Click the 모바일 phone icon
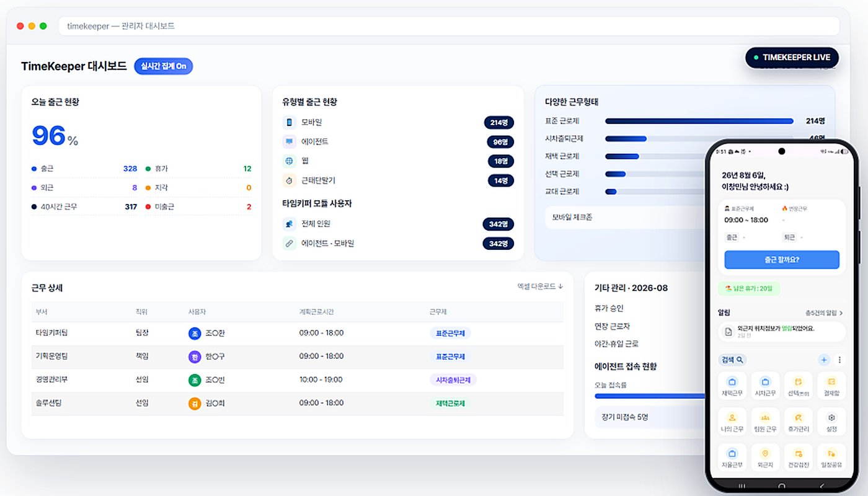This screenshot has height=496, width=868. click(289, 122)
